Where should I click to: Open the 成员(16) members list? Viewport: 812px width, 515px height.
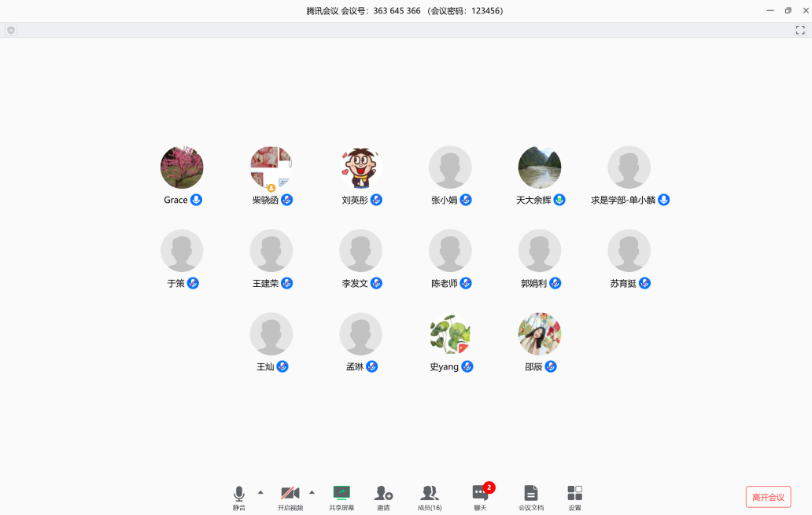[429, 494]
